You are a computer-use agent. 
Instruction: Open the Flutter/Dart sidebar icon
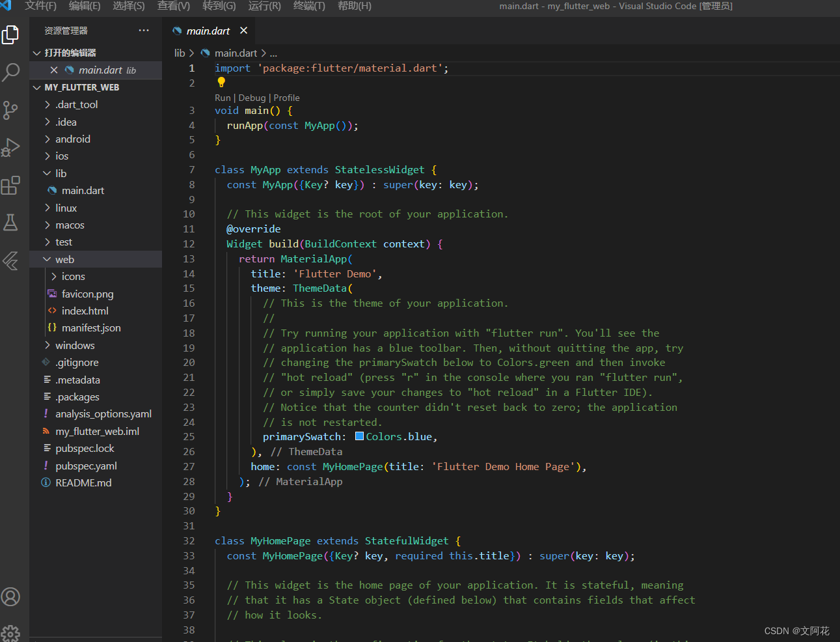pos(10,261)
